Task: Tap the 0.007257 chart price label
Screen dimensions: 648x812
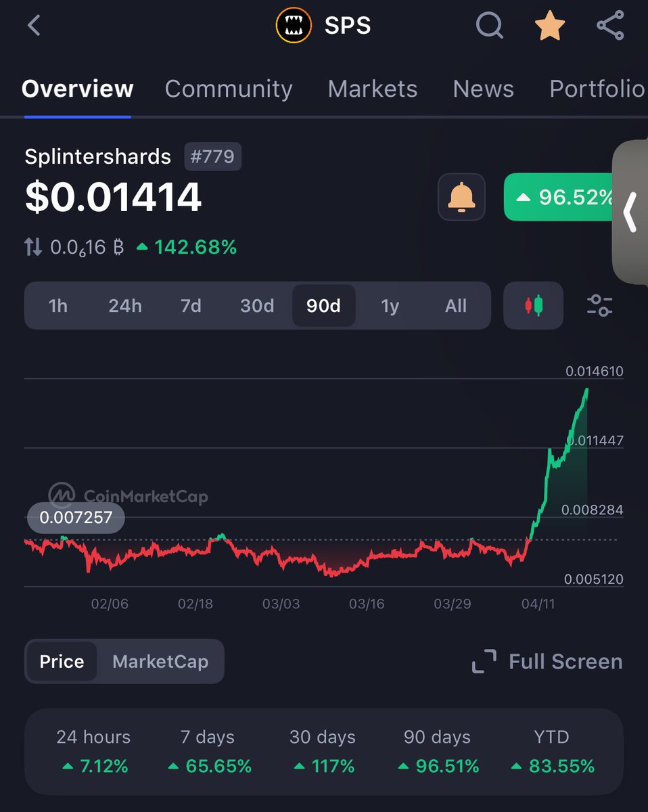Action: click(x=76, y=518)
